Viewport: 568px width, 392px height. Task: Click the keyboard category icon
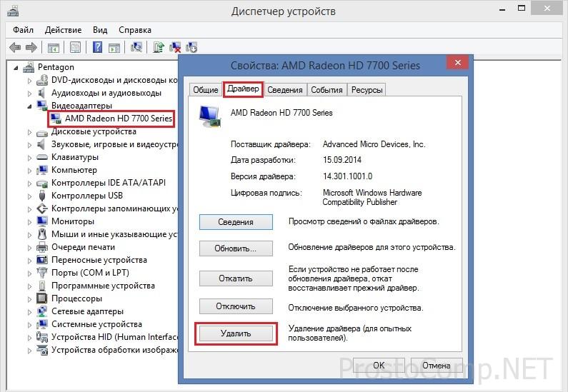(42, 157)
